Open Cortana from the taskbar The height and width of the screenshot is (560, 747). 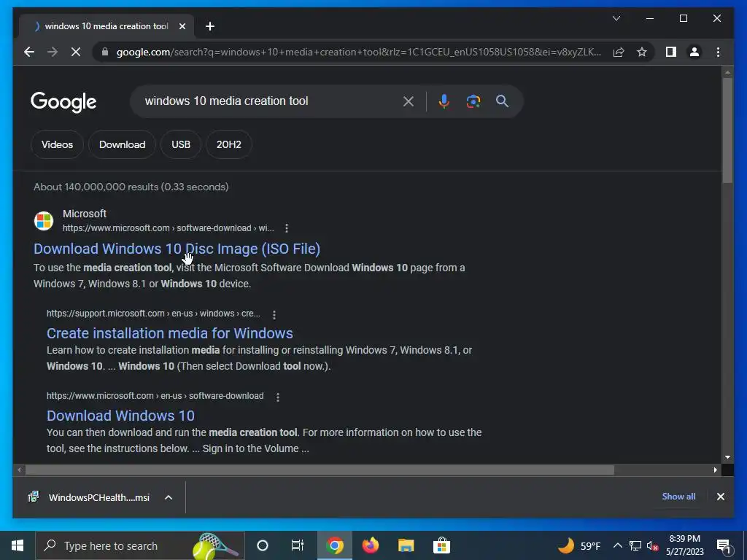[x=263, y=545]
